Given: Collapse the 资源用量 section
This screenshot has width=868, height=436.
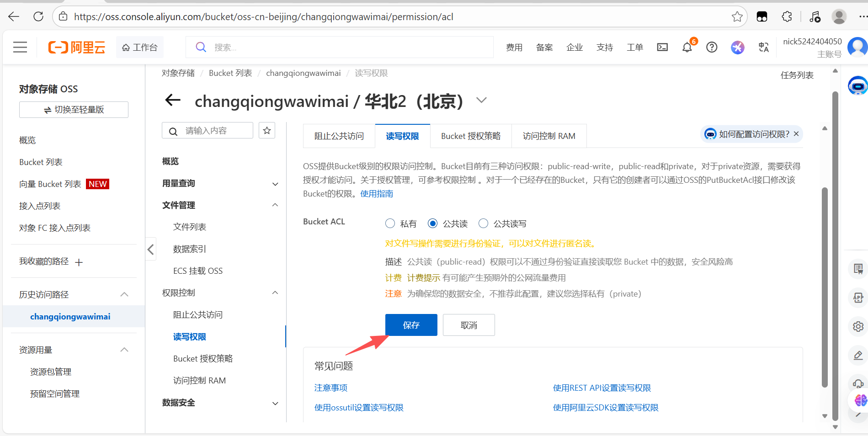Looking at the screenshot, I should (124, 350).
